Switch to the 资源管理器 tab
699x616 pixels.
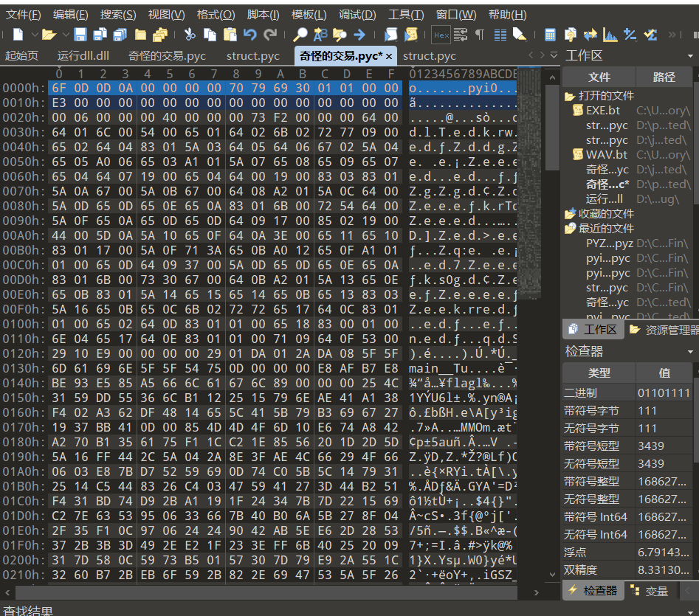coord(664,330)
